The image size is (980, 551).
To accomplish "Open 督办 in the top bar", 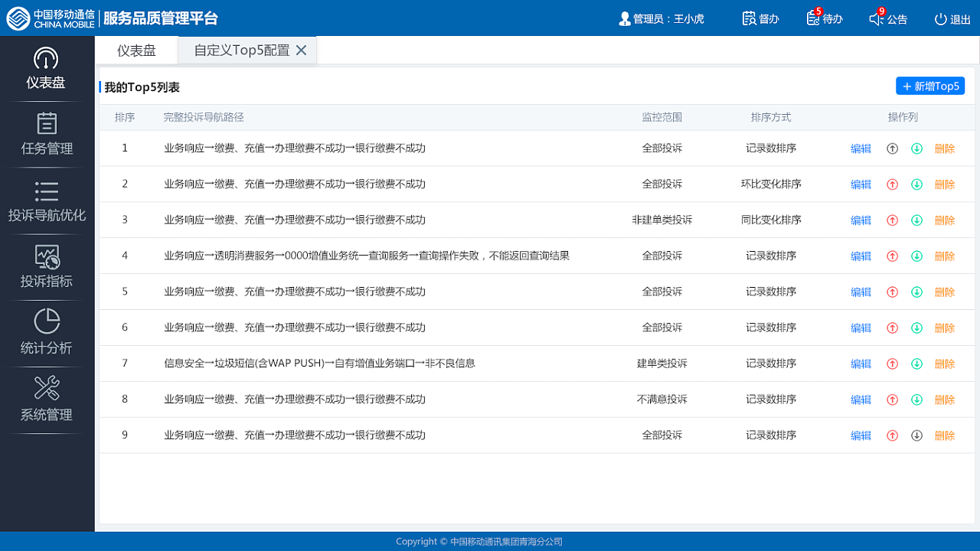I will (x=759, y=17).
